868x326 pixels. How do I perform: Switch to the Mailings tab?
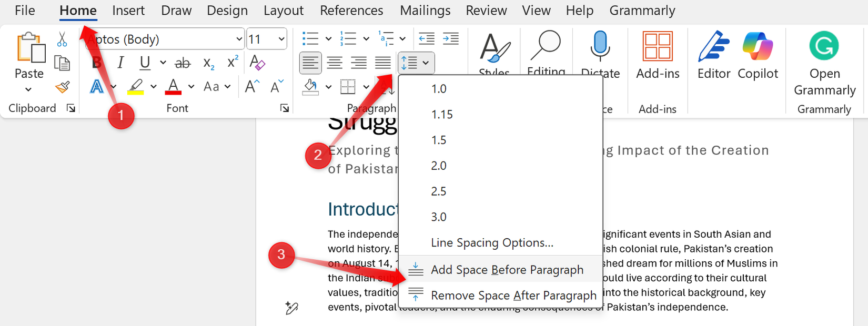pos(425,11)
